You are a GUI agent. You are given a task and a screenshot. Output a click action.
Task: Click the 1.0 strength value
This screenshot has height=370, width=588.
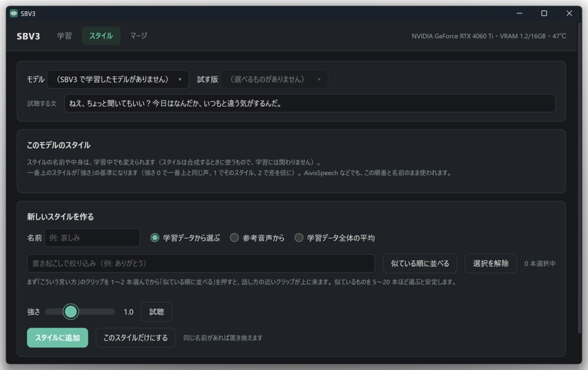129,312
